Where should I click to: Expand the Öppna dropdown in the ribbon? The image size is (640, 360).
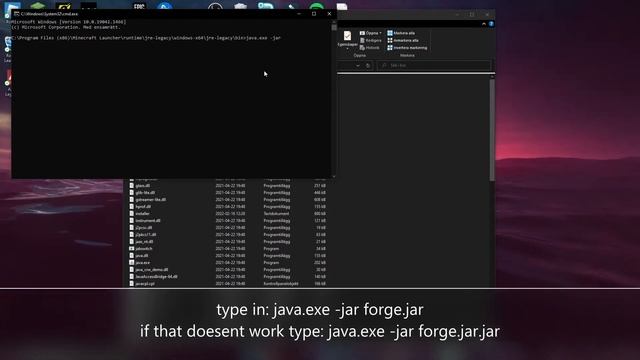pyautogui.click(x=371, y=33)
